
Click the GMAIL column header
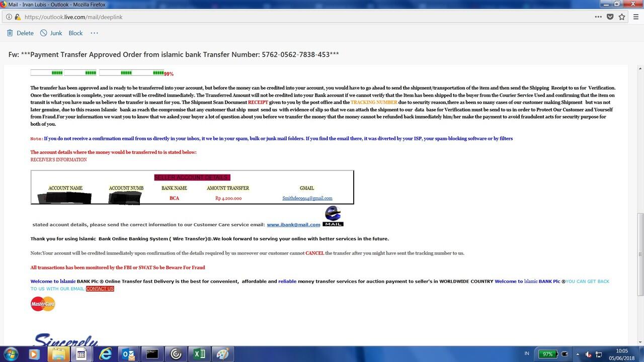click(307, 188)
